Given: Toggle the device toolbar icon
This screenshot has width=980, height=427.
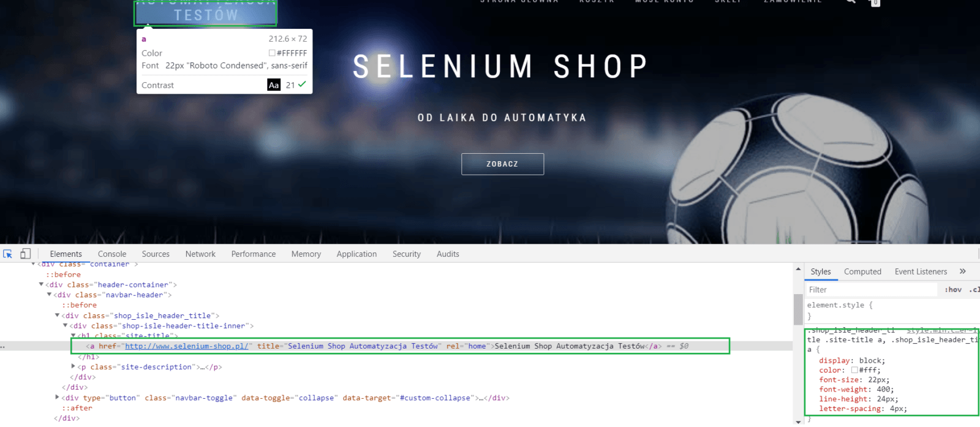Looking at the screenshot, I should coord(25,254).
